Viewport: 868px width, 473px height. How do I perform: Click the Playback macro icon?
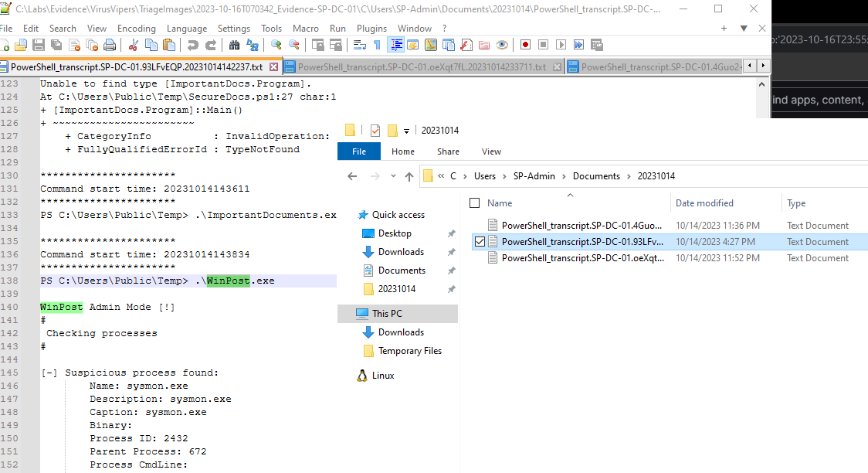561,45
